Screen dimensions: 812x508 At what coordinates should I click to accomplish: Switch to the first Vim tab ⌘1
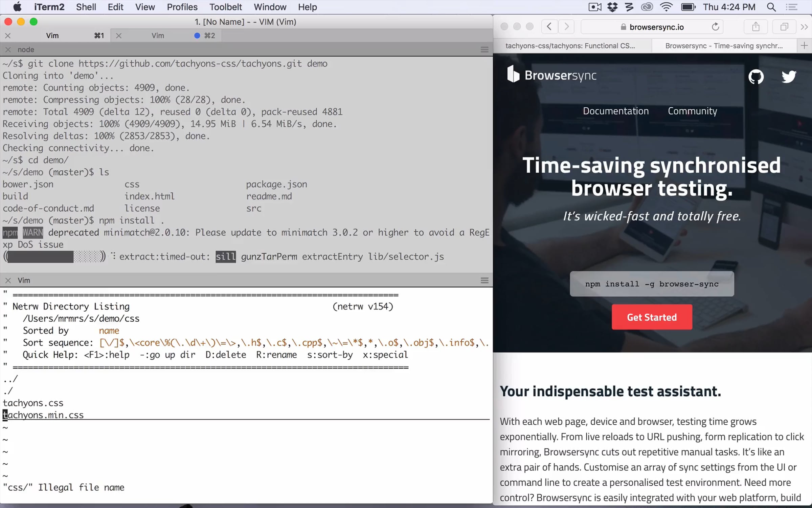click(x=56, y=36)
